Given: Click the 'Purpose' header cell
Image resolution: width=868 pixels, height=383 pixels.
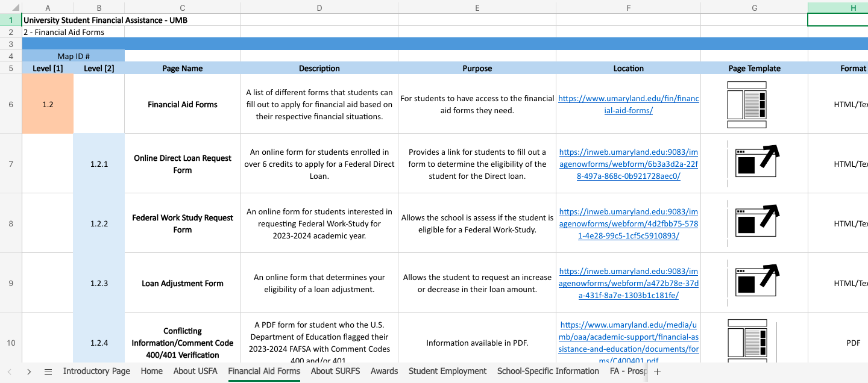Looking at the screenshot, I should (x=477, y=68).
